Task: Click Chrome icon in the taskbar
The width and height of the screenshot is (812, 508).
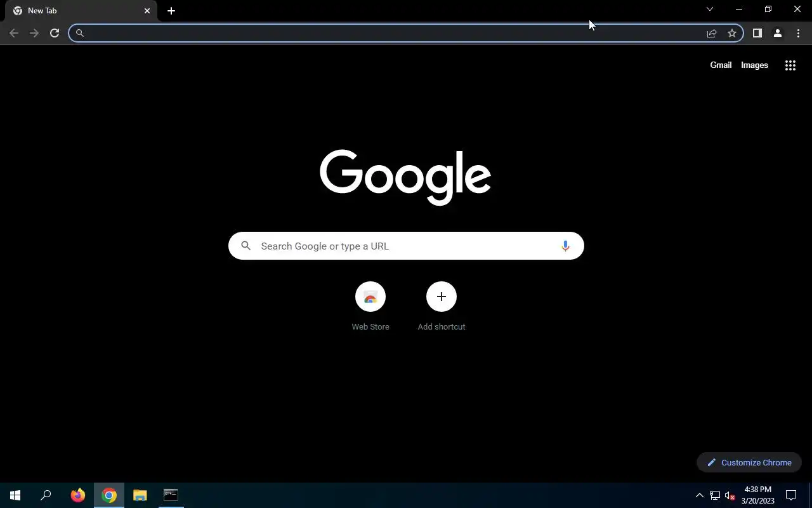Action: coord(109,495)
